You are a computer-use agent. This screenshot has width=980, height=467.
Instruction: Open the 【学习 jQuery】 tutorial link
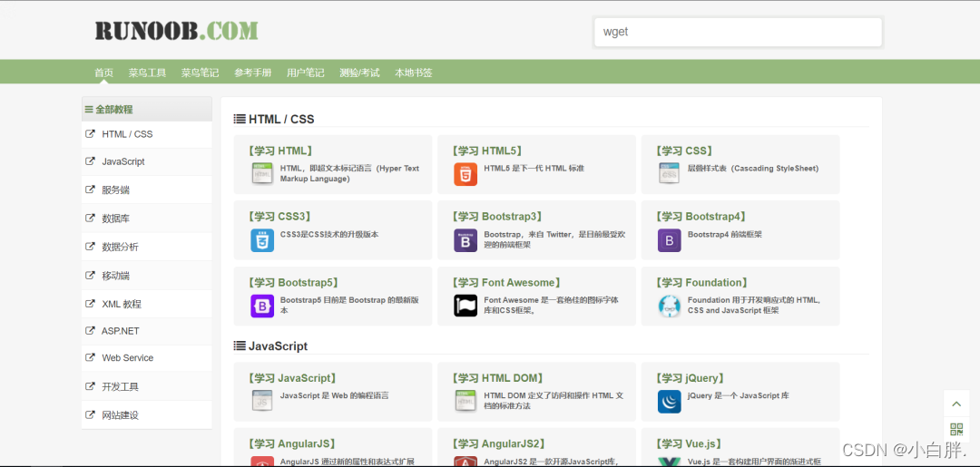click(x=690, y=378)
